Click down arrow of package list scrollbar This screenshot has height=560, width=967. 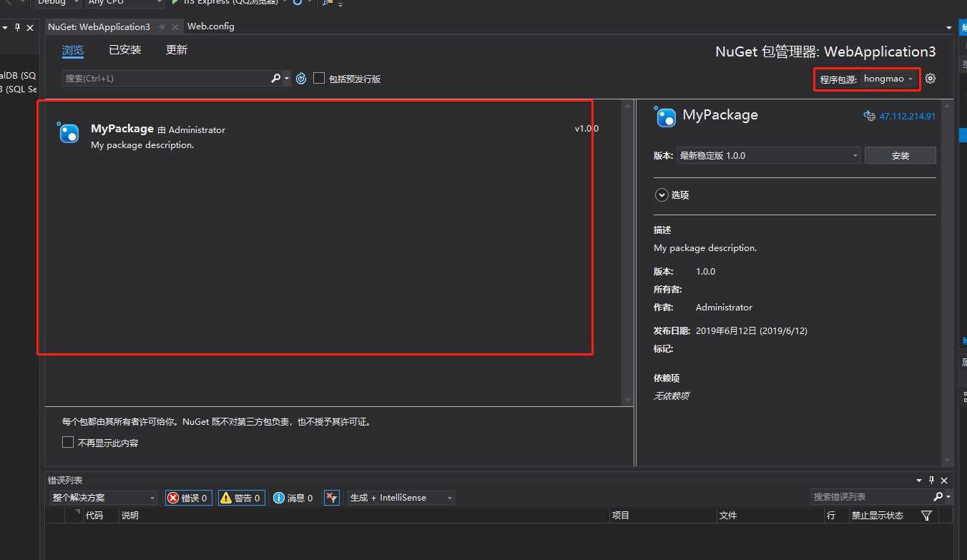pyautogui.click(x=627, y=401)
